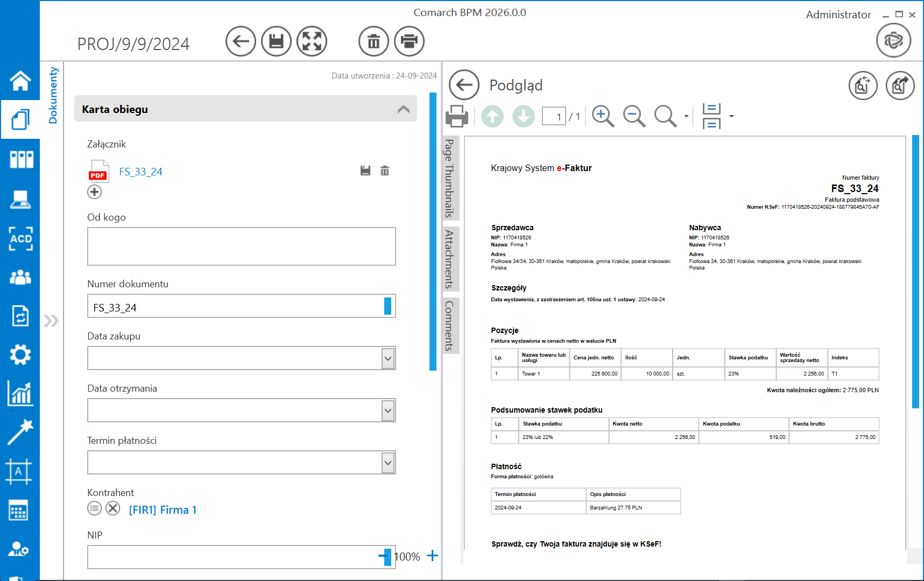
Task: Print the document using header printer icon
Action: tap(409, 41)
